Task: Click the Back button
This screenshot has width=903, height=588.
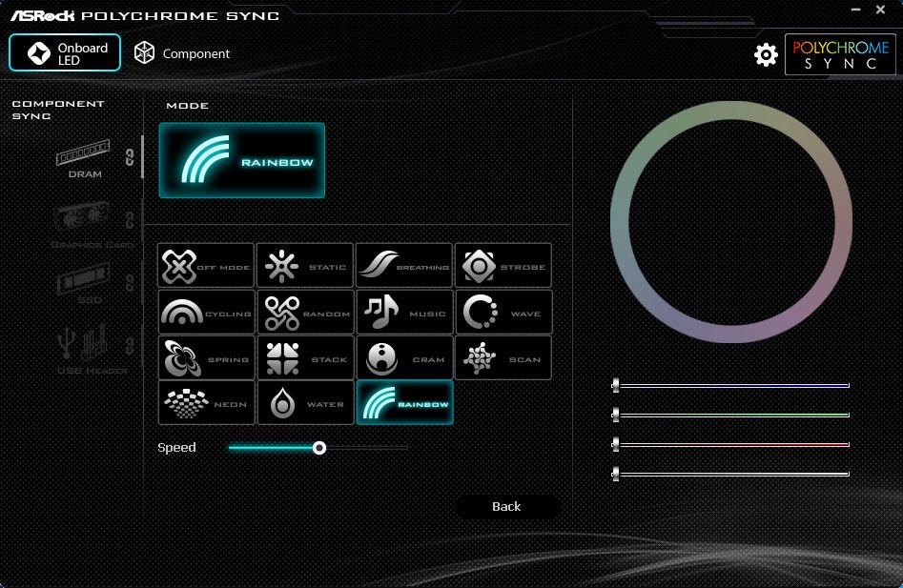Action: pos(506,506)
